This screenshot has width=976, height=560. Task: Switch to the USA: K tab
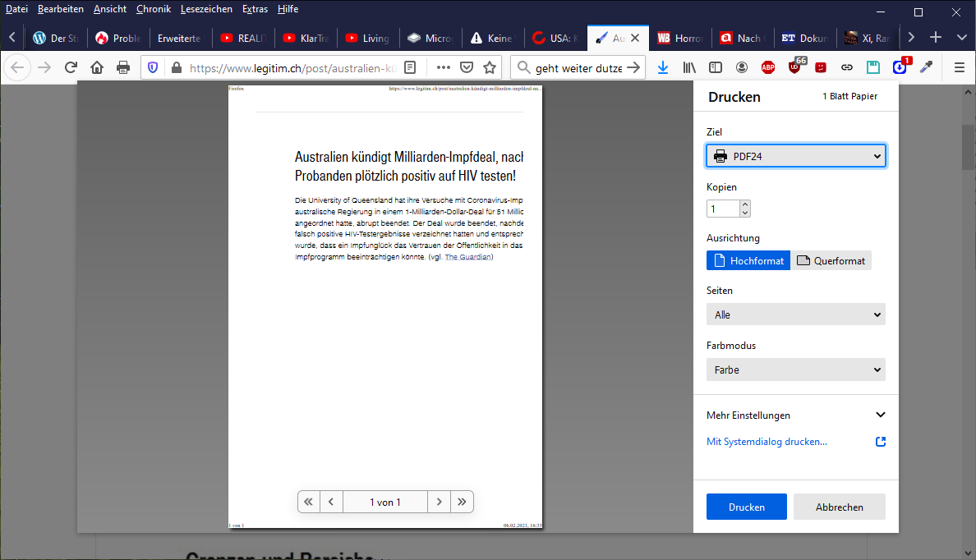coord(555,38)
